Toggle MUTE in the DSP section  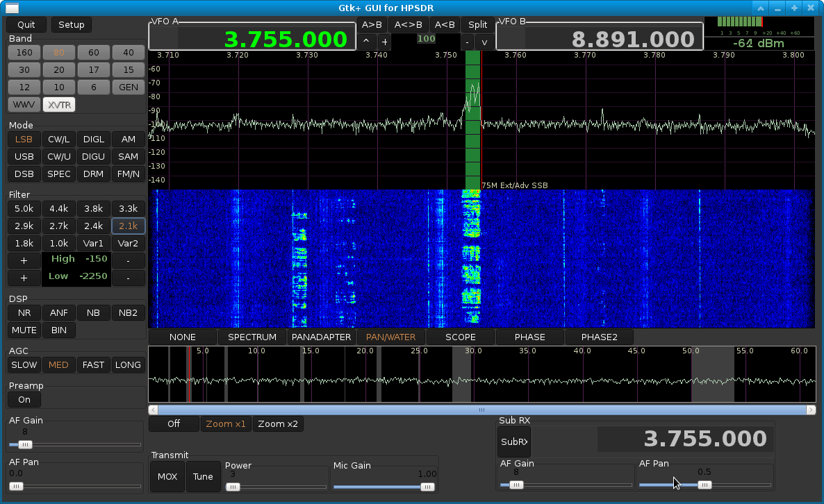[x=24, y=330]
